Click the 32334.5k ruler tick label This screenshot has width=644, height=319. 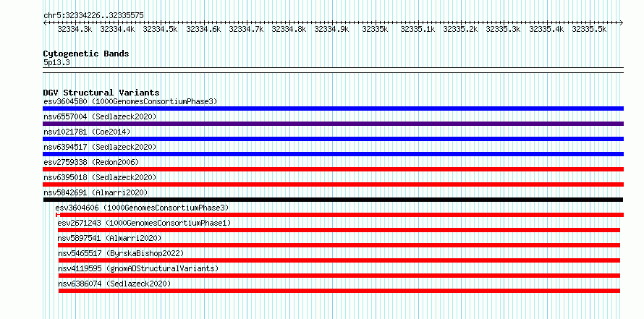coord(160,30)
